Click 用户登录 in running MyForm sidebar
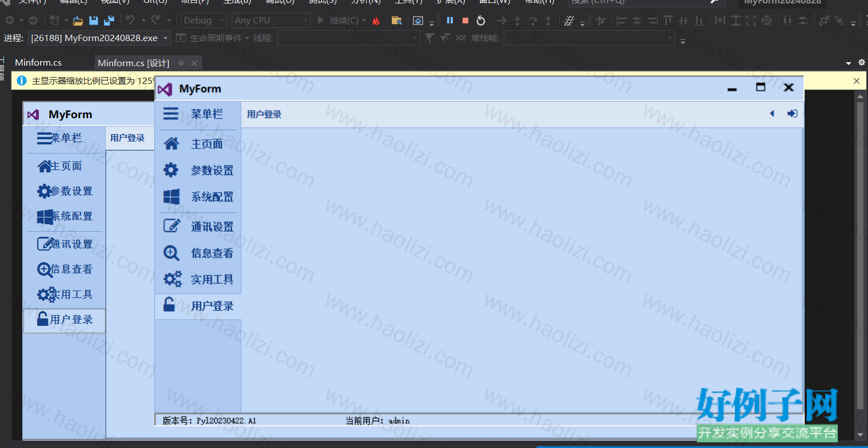 point(198,306)
